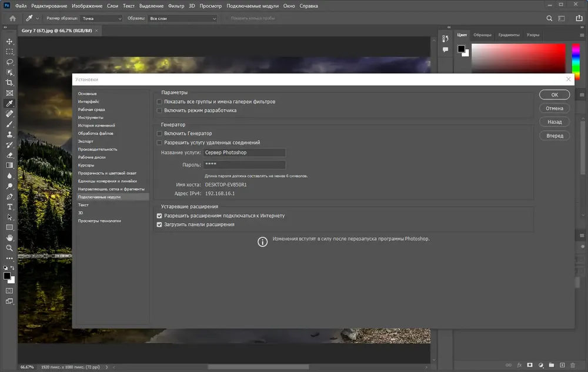
Task: Check 'Включить режим разработчика' option
Action: (159, 111)
